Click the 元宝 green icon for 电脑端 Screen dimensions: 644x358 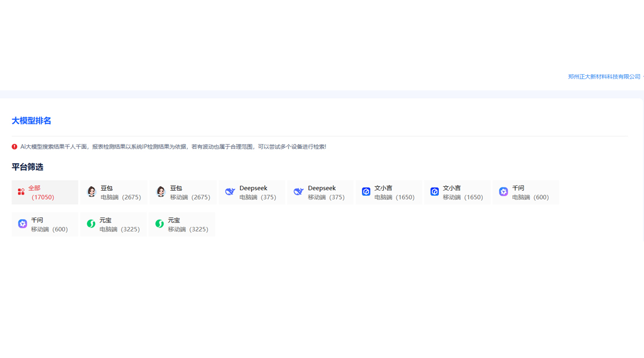(x=91, y=224)
